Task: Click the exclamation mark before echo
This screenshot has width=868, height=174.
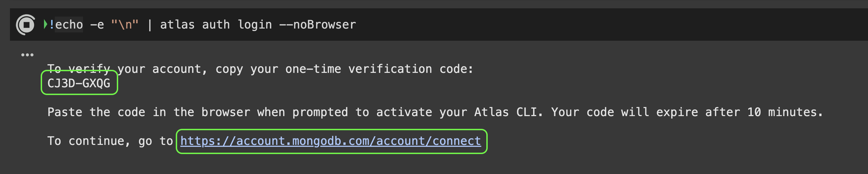Action: pyautogui.click(x=51, y=24)
